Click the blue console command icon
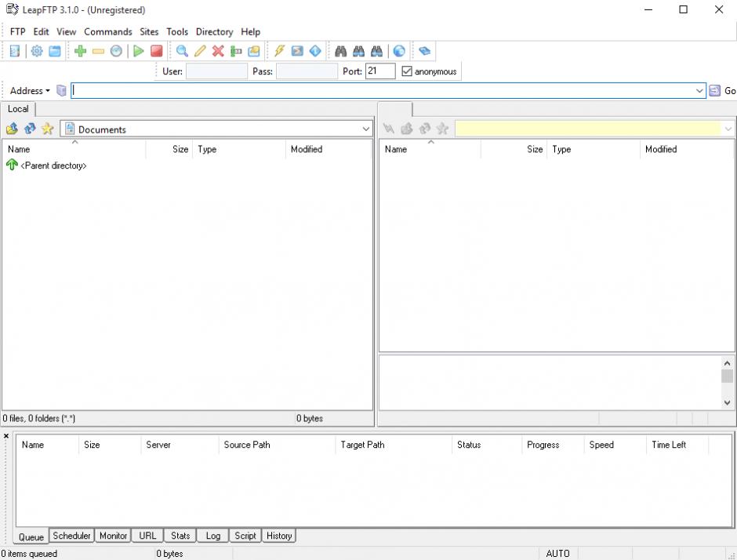Viewport: 737px width, 560px height. 297,51
